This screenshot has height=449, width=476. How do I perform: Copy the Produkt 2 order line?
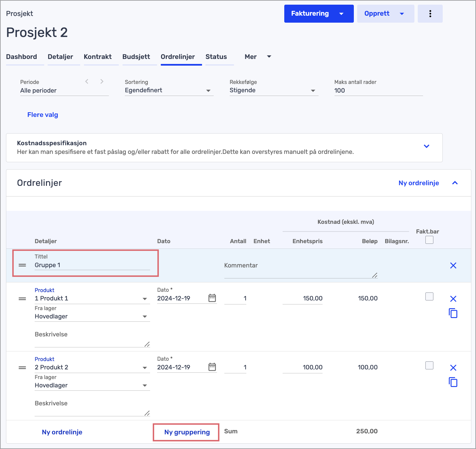point(453,382)
